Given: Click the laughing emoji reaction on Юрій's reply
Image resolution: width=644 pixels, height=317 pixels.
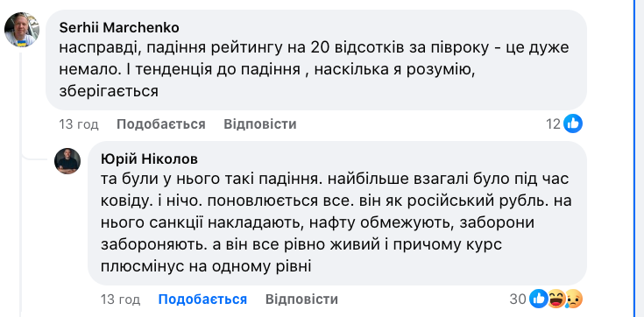Looking at the screenshot, I should (556, 299).
